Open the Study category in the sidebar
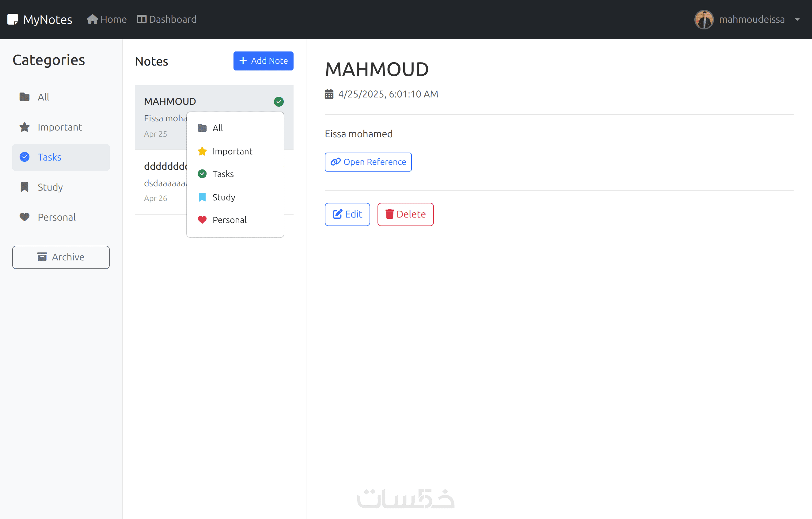The height and width of the screenshot is (519, 812). (50, 187)
